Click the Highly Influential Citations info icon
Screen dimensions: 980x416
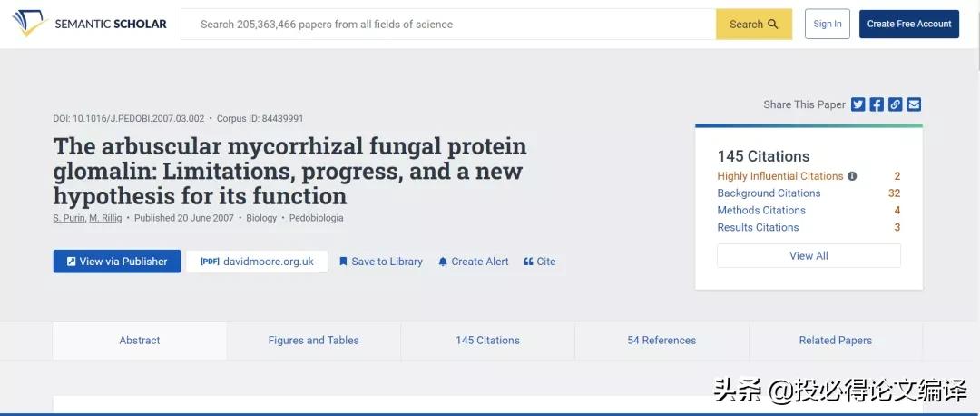coord(852,176)
